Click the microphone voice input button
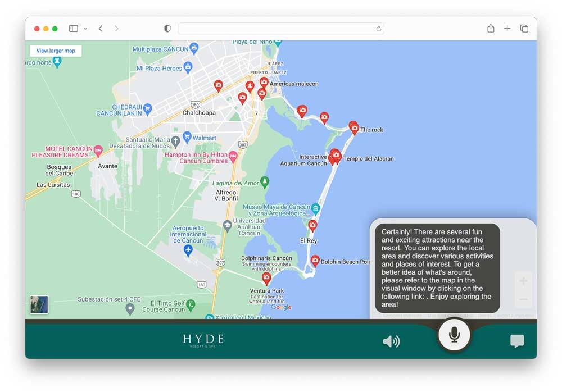The image size is (562, 392). point(454,335)
